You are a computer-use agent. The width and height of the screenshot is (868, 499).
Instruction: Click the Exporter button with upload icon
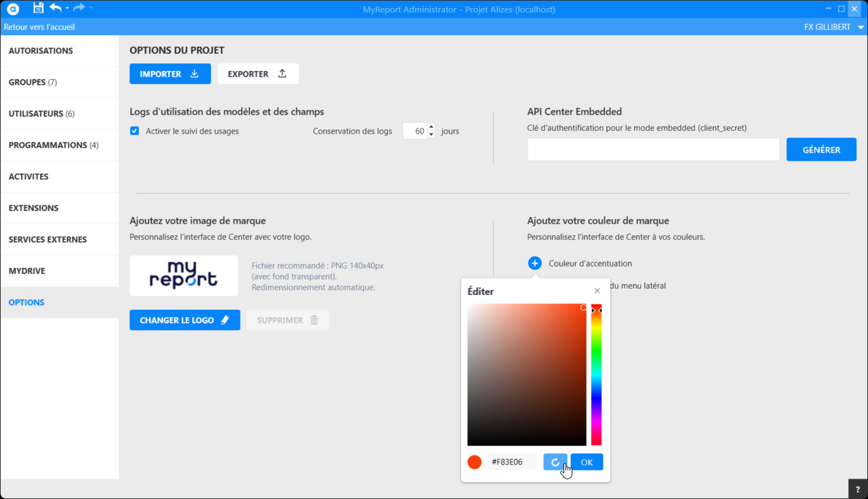[x=258, y=74]
